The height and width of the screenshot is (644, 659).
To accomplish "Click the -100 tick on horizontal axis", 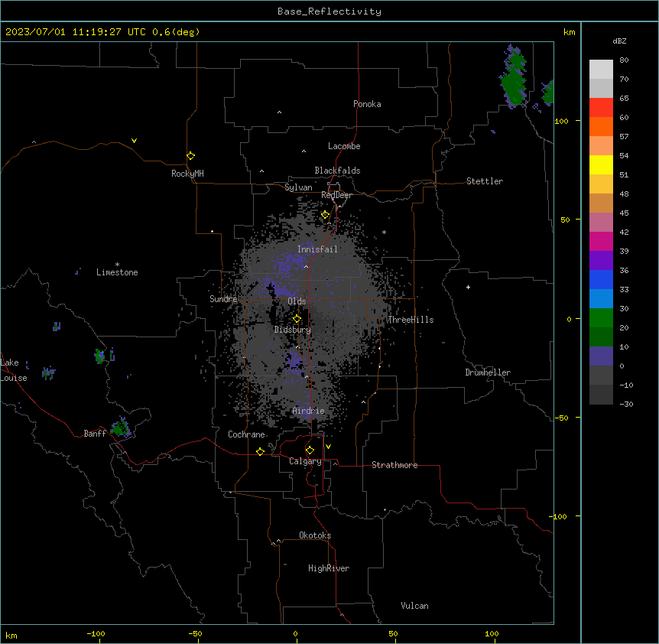I will point(96,633).
